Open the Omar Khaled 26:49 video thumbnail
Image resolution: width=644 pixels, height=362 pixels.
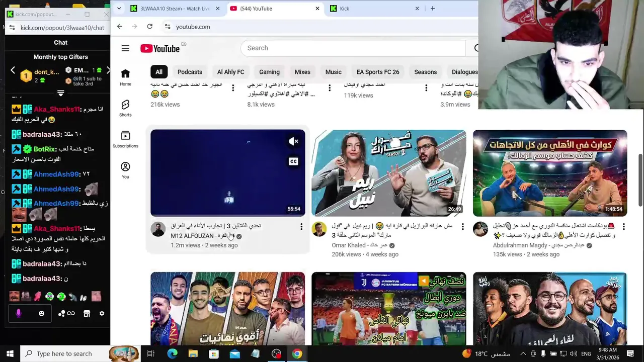tap(388, 173)
